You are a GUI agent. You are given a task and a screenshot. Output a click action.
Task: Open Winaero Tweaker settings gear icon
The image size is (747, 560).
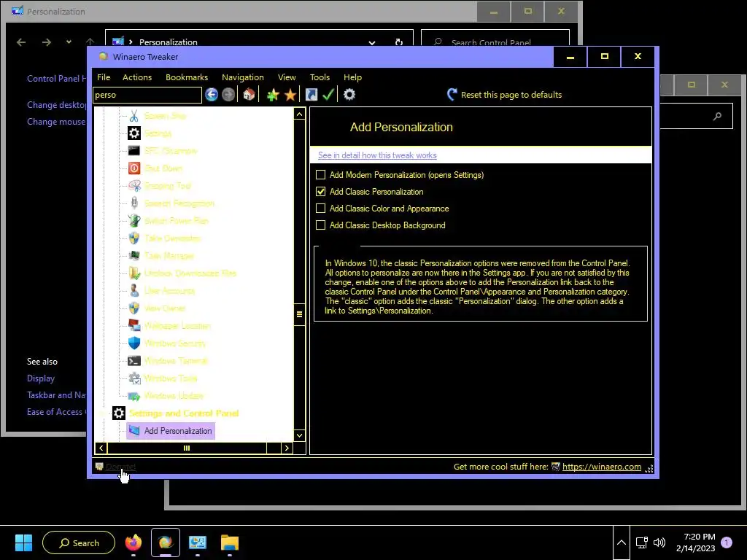[349, 95]
